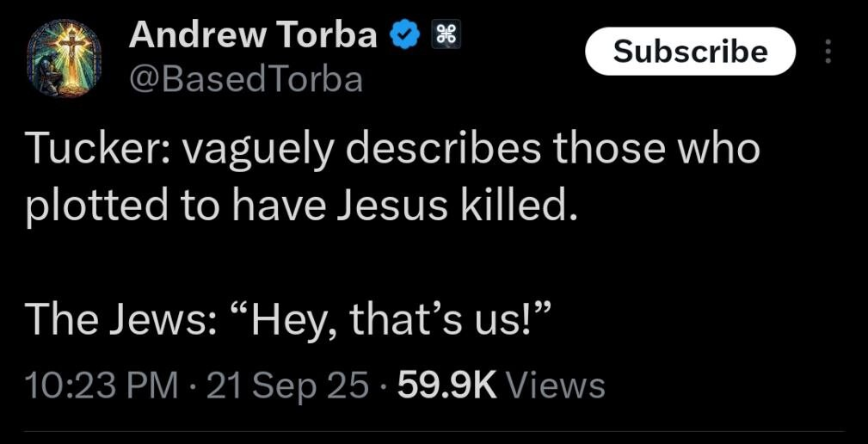The image size is (868, 444).
Task: Open the @BasedTorba handle link
Action: (245, 79)
